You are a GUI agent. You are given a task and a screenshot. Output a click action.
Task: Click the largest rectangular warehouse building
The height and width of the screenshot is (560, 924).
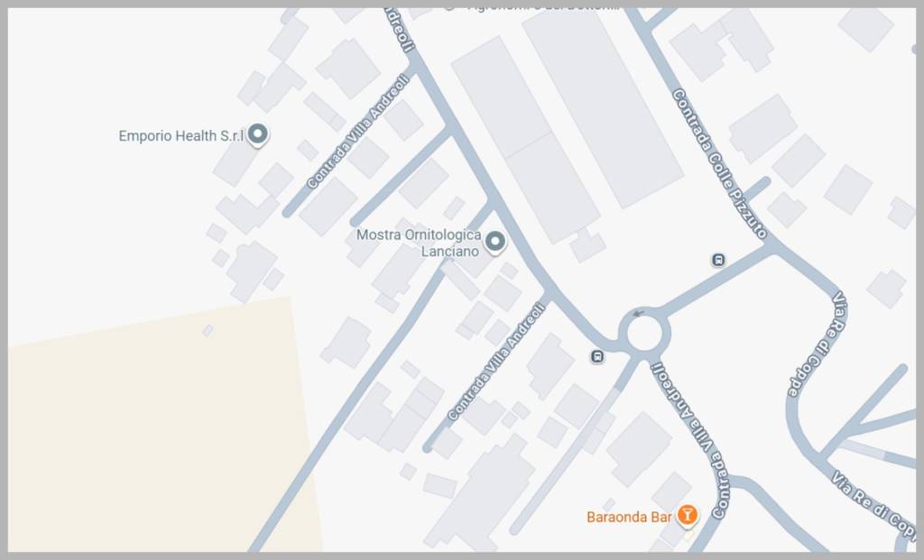pos(602,108)
